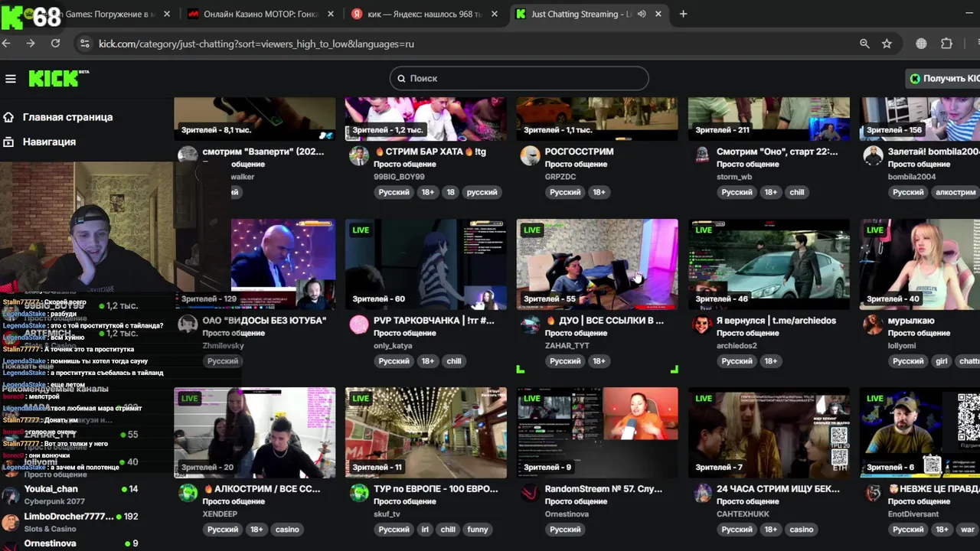
Task: Click avatar of РОСГОССТРИМ stream
Action: [x=530, y=156]
